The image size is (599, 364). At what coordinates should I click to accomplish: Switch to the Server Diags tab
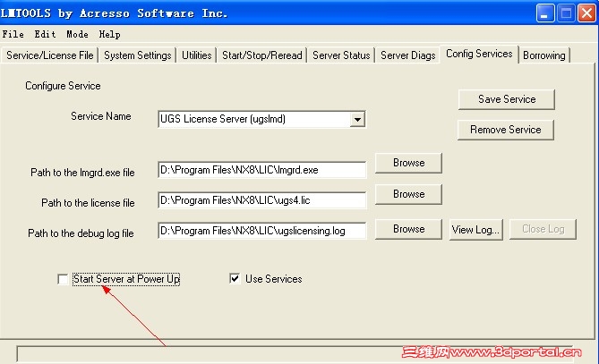point(407,55)
